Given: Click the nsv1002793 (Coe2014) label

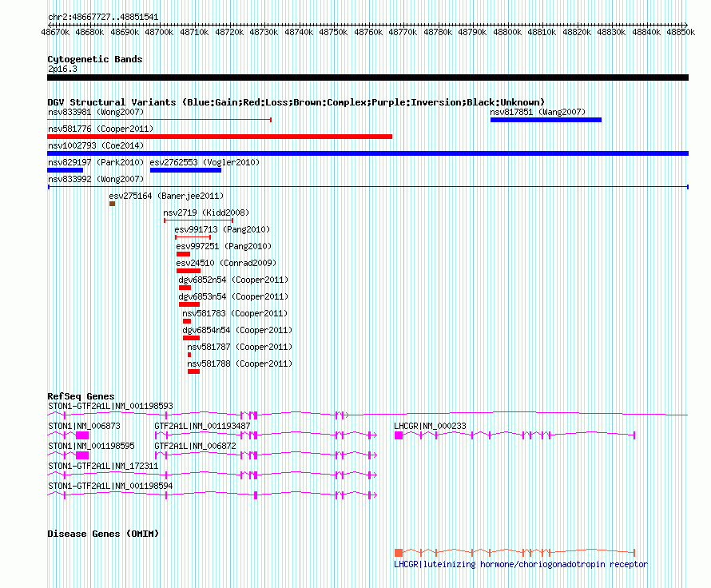Looking at the screenshot, I should click(x=96, y=145).
